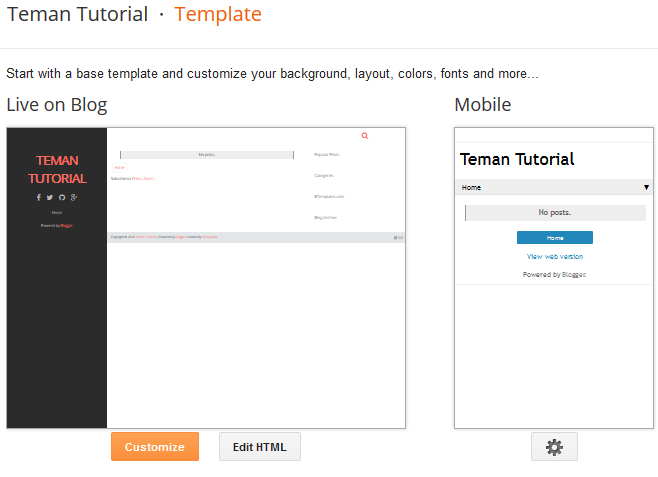Click the blue Home button in mobile preview

click(555, 237)
